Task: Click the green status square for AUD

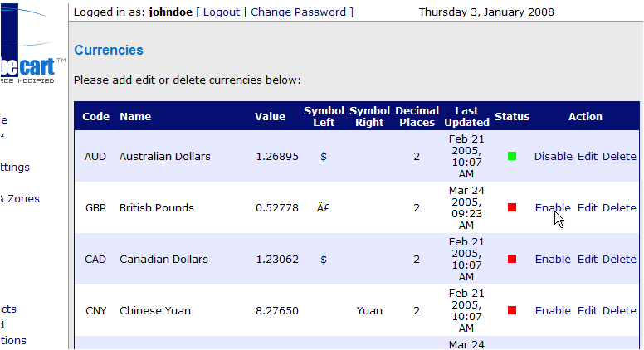Action: click(x=512, y=156)
